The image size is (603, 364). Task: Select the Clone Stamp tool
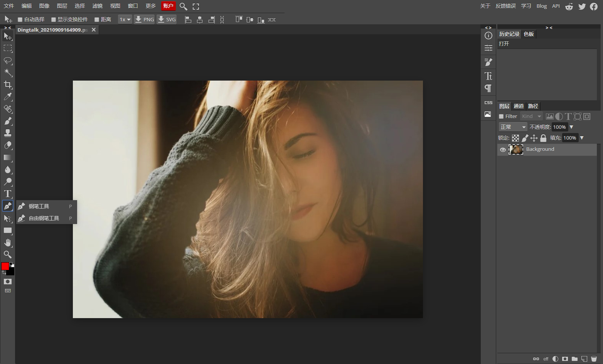tap(8, 133)
